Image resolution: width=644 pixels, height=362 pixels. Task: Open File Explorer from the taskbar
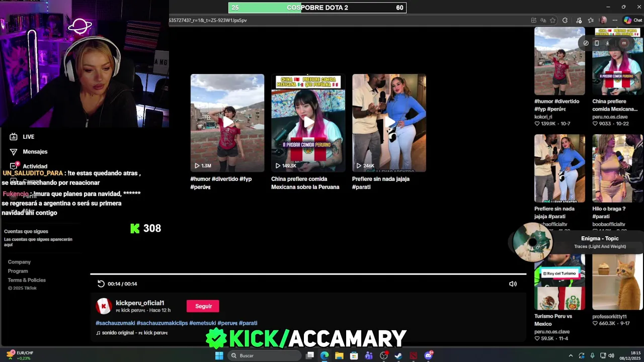tap(339, 355)
